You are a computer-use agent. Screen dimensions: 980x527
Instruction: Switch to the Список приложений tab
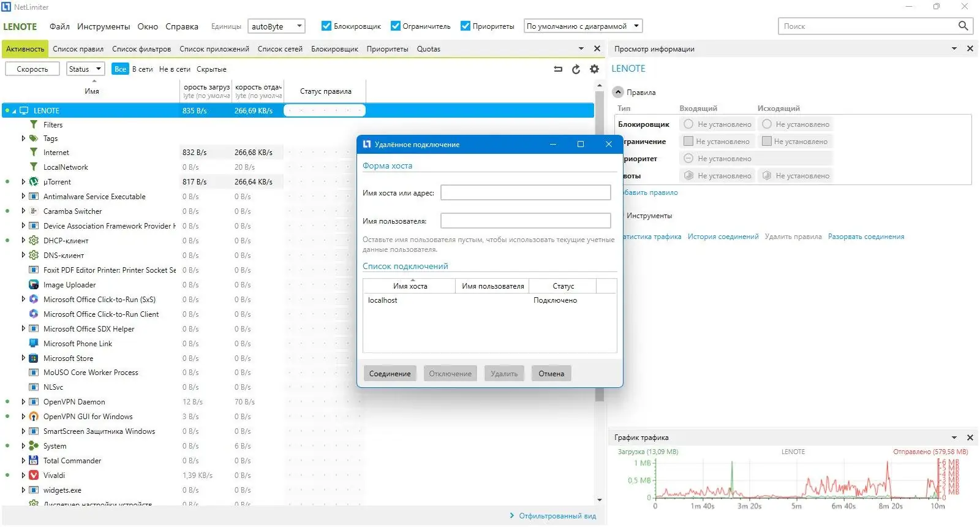(214, 49)
